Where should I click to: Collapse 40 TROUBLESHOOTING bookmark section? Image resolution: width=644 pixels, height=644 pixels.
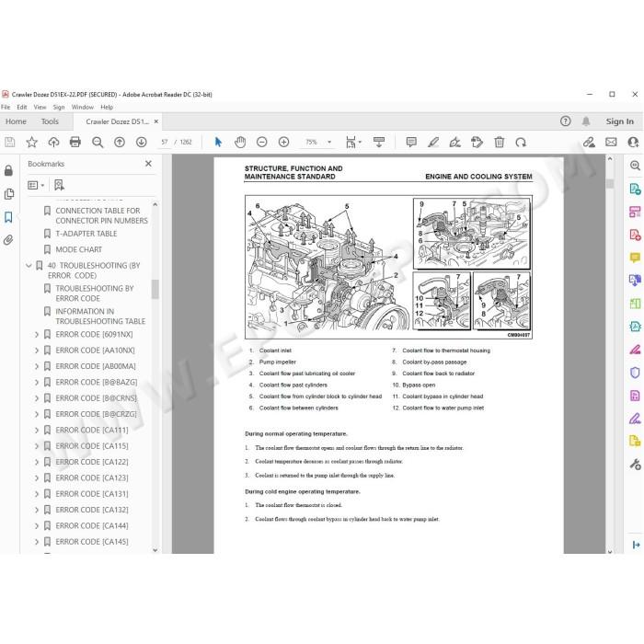29,266
